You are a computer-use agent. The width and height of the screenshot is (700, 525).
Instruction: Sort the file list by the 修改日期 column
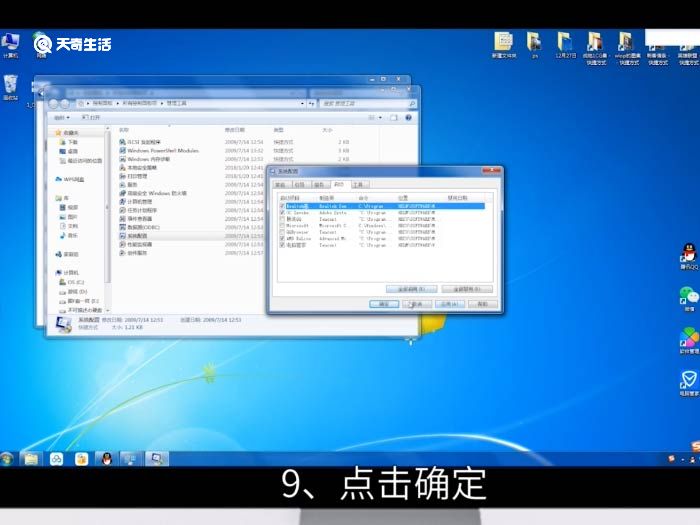coord(235,130)
